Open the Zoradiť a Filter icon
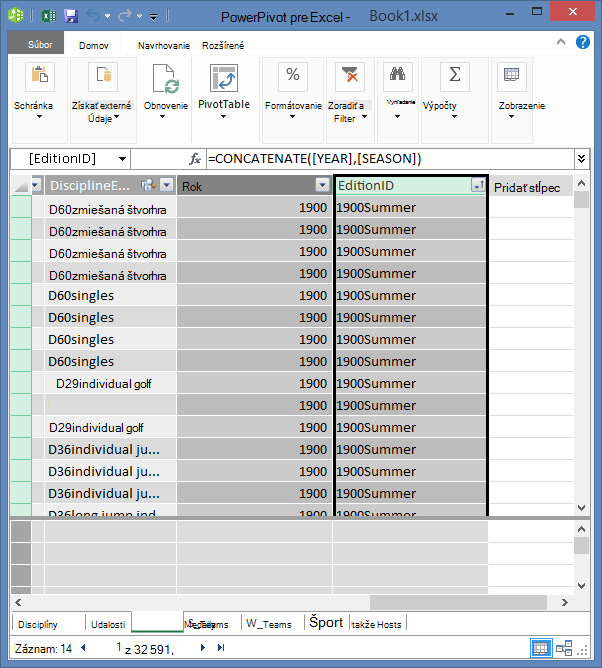This screenshot has height=668, width=602. point(350,77)
